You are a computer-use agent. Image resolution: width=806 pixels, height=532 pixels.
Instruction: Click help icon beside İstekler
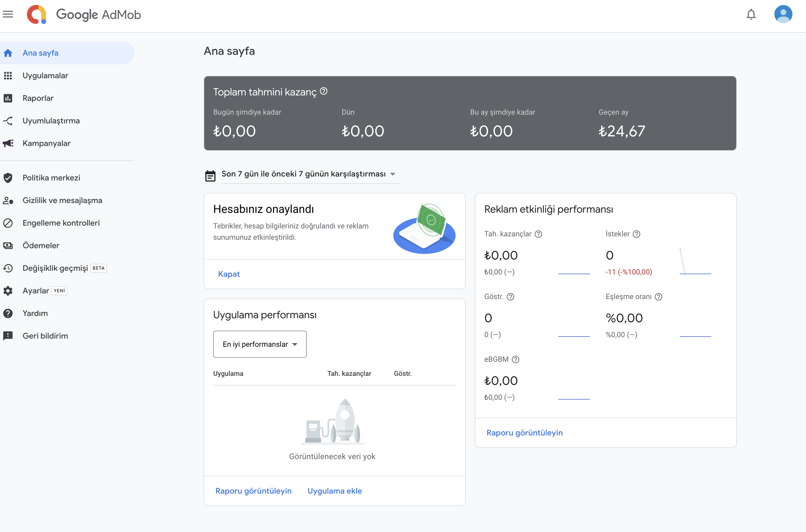pos(636,234)
